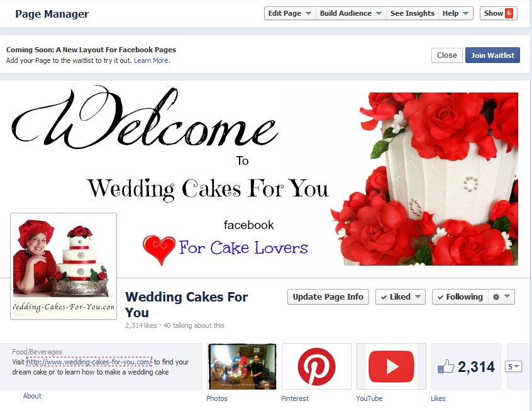532x411 pixels.
Task: Open See Insights
Action: point(413,13)
